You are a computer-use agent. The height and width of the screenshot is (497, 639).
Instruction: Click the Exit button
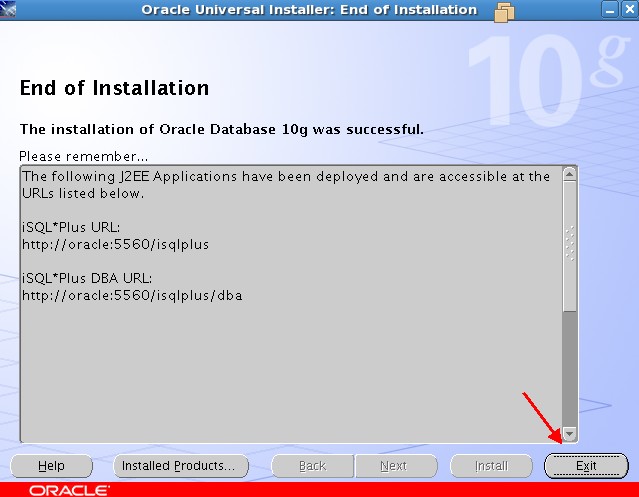click(586, 466)
